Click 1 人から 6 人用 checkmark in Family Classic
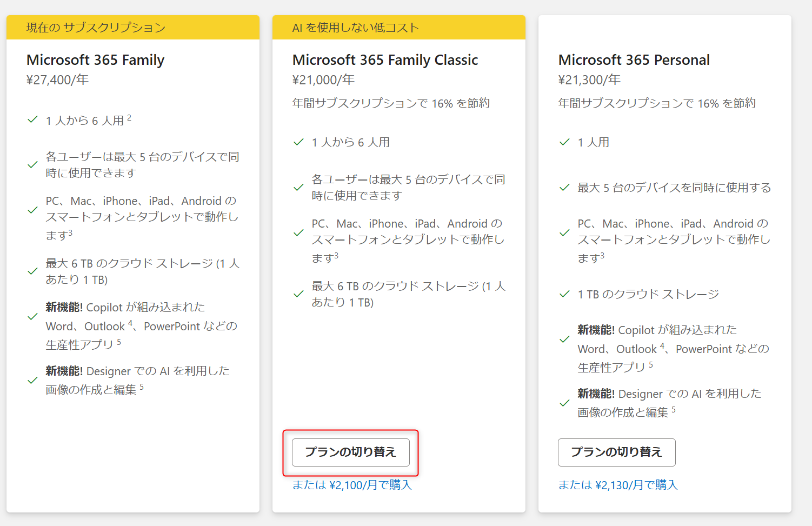Viewport: 812px width, 526px height. coord(298,142)
